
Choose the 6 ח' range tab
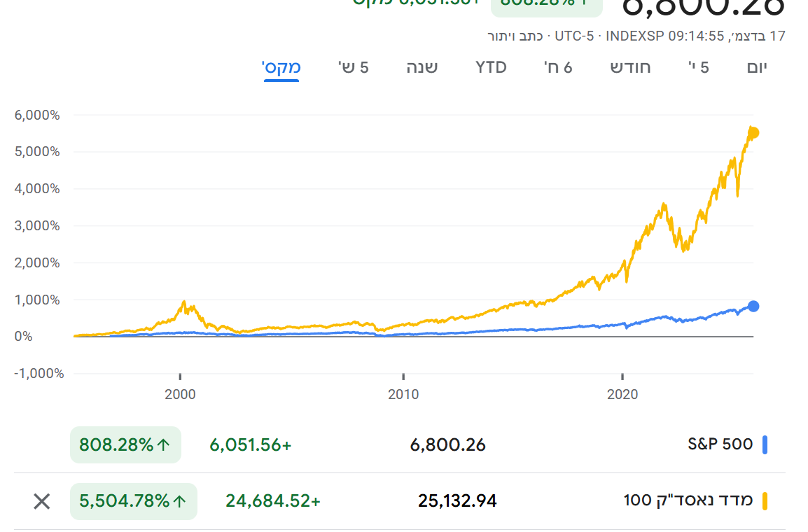pyautogui.click(x=558, y=67)
